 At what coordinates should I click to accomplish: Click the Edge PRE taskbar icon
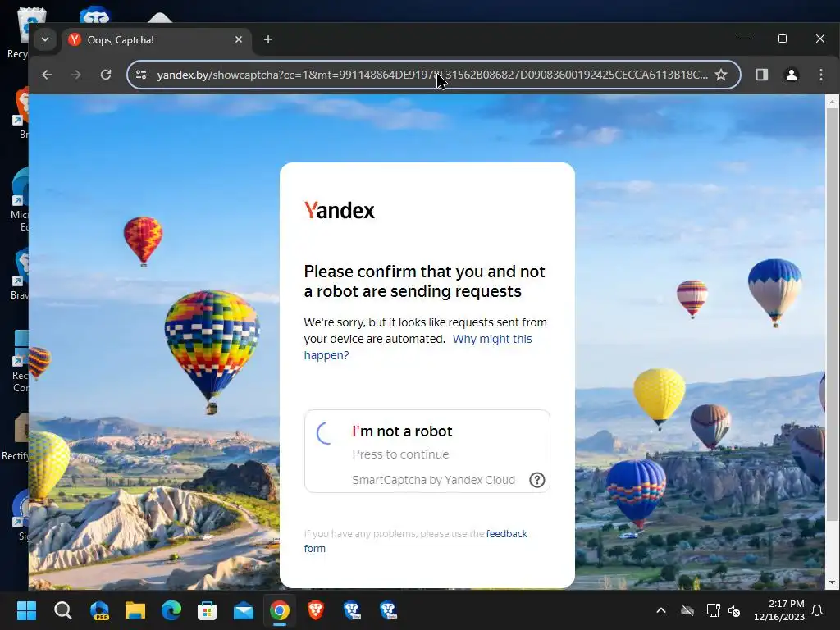click(99, 610)
